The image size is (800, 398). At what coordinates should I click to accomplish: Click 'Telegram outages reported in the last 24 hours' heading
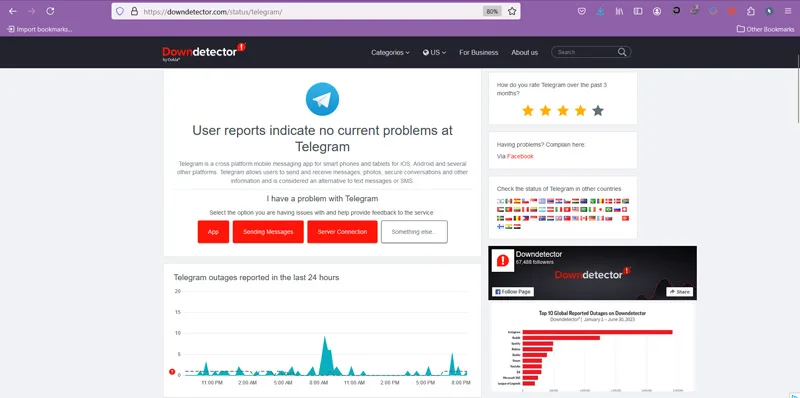(x=256, y=278)
